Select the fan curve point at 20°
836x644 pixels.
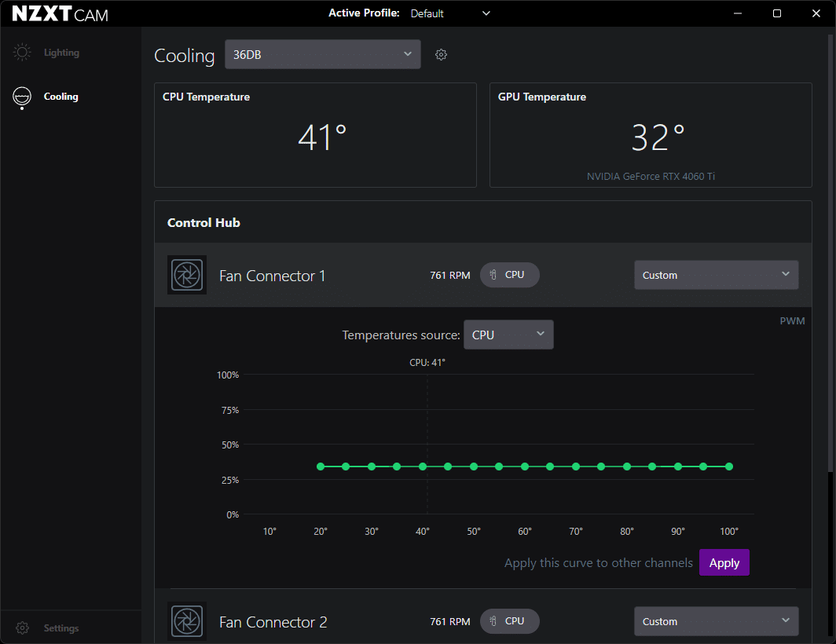point(321,467)
